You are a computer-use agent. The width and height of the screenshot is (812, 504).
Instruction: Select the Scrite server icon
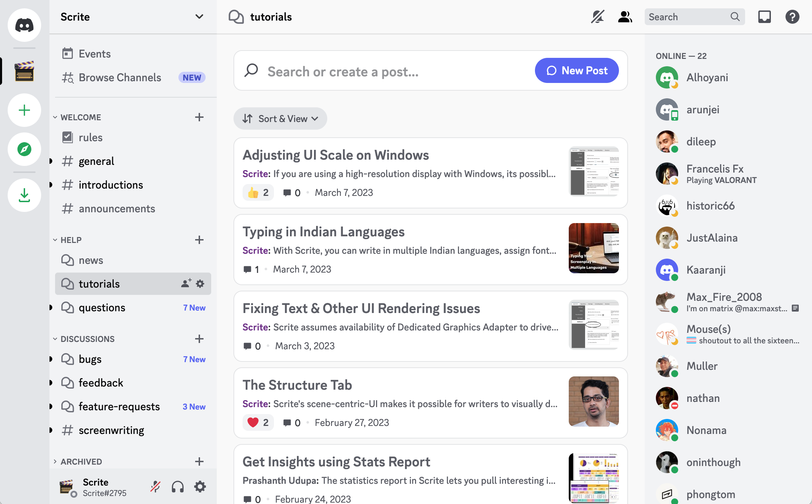[x=24, y=71]
